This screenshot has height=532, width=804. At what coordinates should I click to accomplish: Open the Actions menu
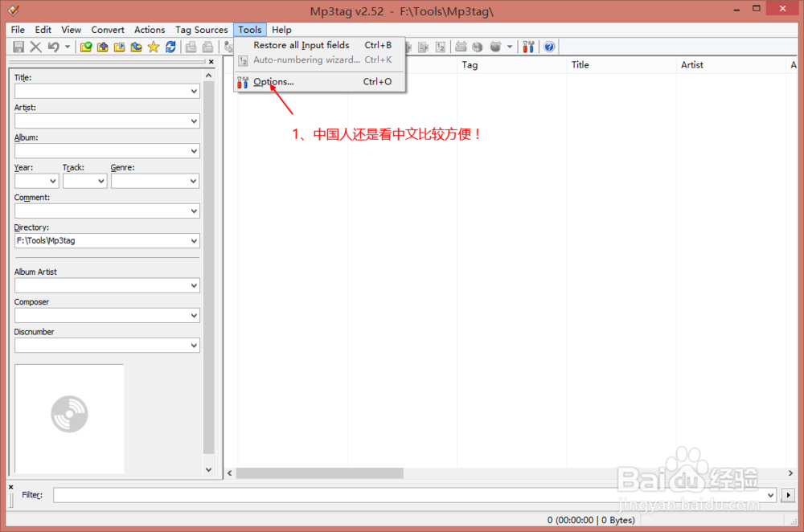150,30
